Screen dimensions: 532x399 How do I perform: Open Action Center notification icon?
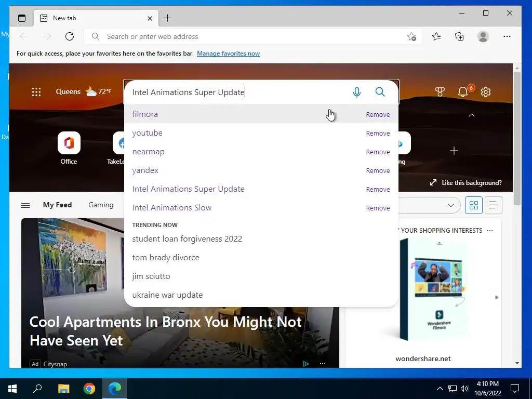point(515,389)
